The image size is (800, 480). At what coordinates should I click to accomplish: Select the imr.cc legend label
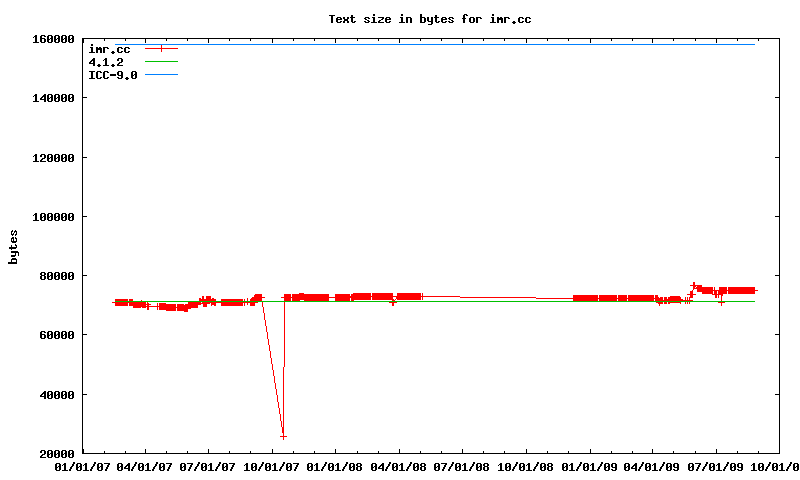point(109,48)
